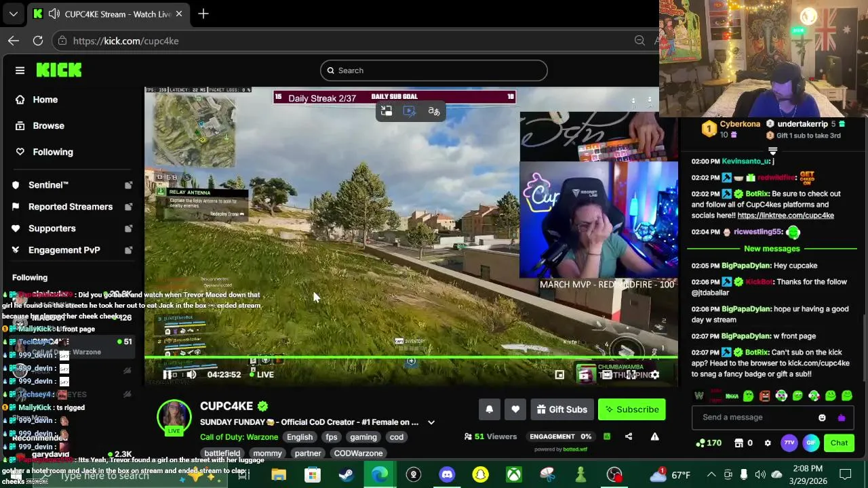Select the battlefield tag

pos(222,453)
